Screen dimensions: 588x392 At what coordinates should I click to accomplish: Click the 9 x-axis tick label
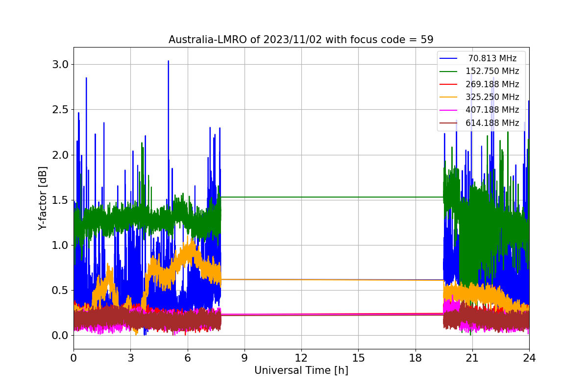[x=245, y=358]
